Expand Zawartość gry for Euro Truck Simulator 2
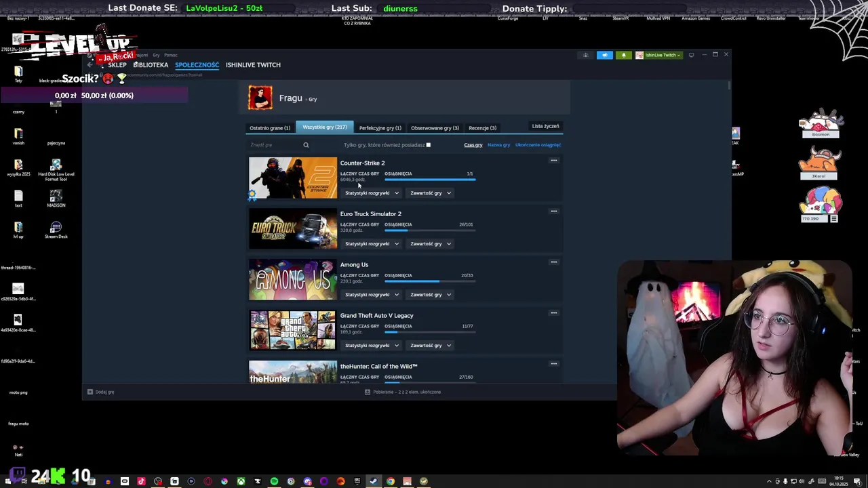Image resolution: width=868 pixels, height=488 pixels. (x=431, y=244)
